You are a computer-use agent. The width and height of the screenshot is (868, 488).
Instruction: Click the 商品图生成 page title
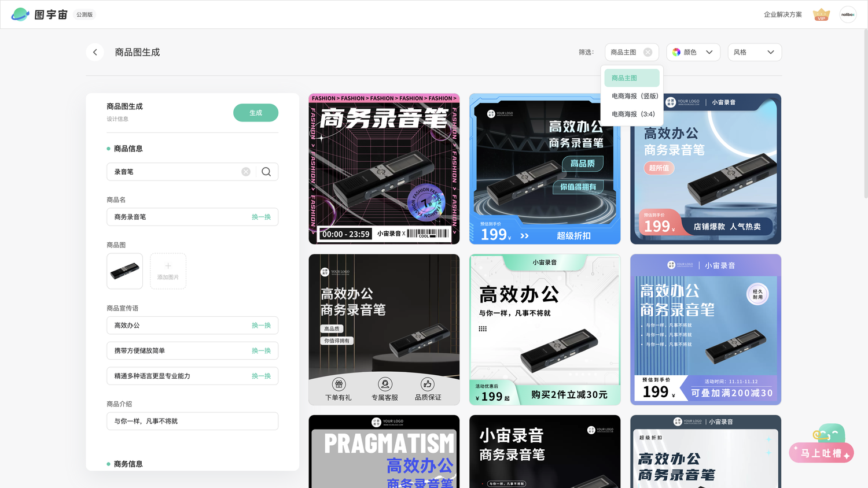[137, 52]
